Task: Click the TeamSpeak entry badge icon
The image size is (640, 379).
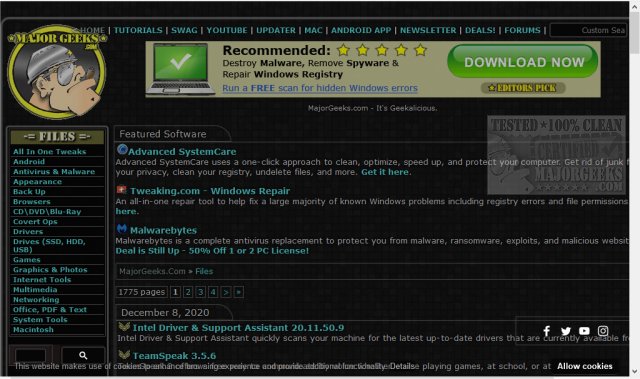Action: pyautogui.click(x=124, y=355)
